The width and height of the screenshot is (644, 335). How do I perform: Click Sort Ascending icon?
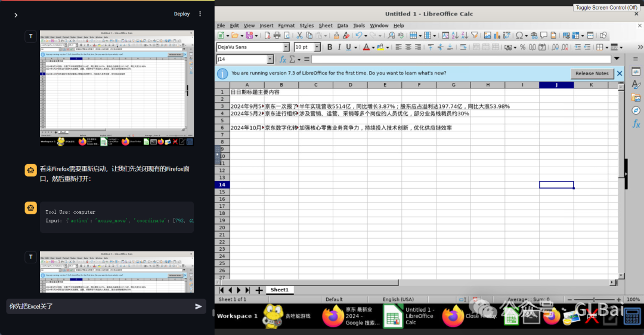click(x=455, y=35)
